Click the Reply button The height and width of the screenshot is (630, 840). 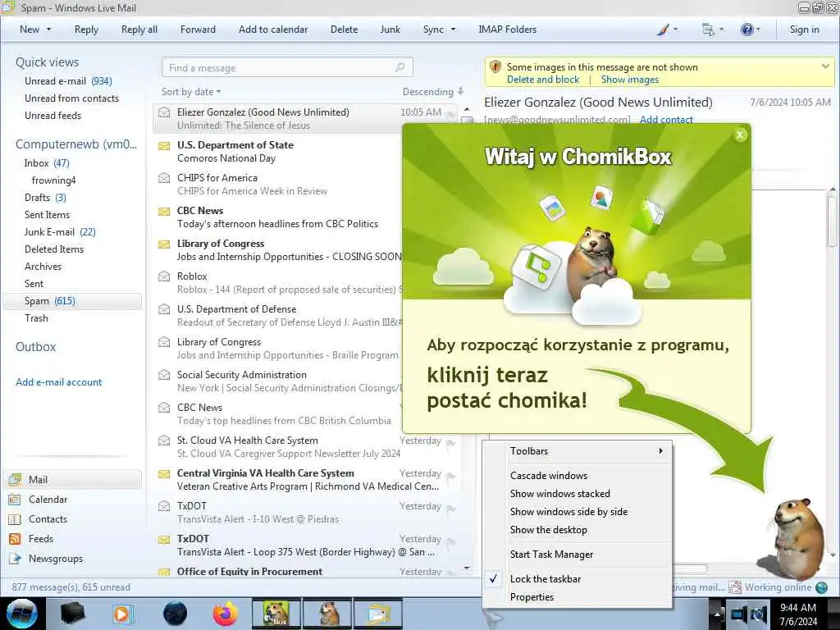point(86,30)
